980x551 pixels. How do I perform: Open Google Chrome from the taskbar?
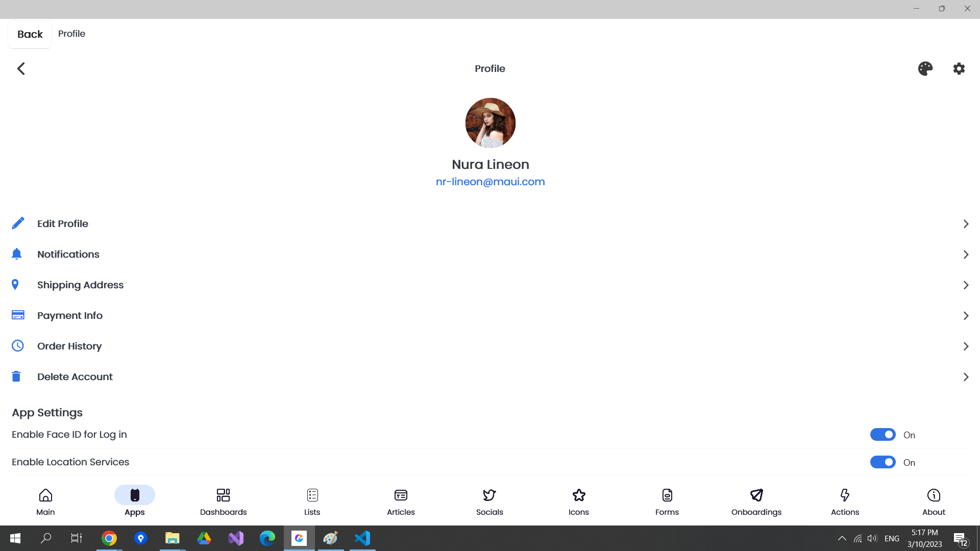tap(109, 538)
